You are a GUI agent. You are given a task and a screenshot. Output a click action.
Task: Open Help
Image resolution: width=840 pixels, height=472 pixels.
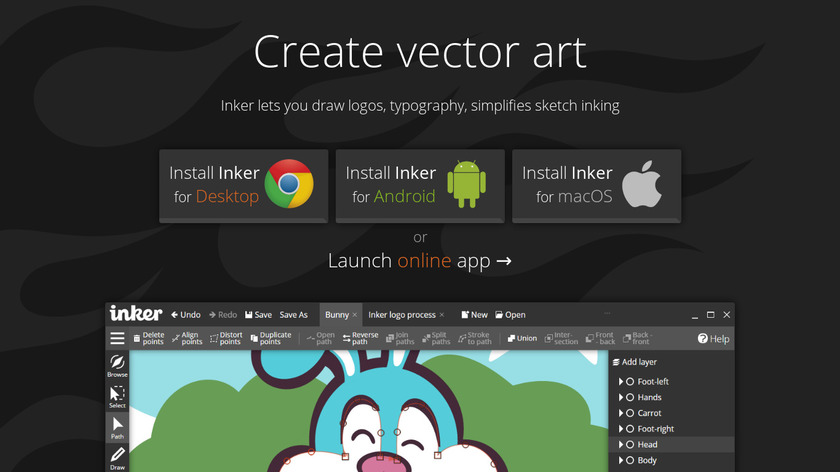pos(714,339)
